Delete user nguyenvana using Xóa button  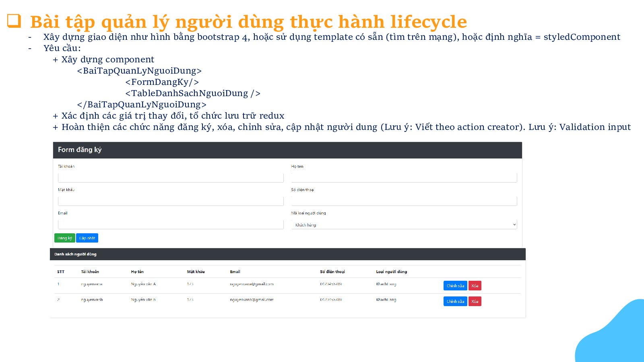coord(475,286)
